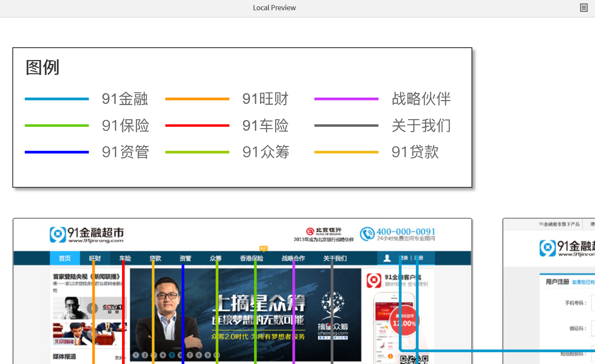595x364 pixels.
Task: Click the 91金融超市 logo on the homepage mockup
Action: pos(87,235)
